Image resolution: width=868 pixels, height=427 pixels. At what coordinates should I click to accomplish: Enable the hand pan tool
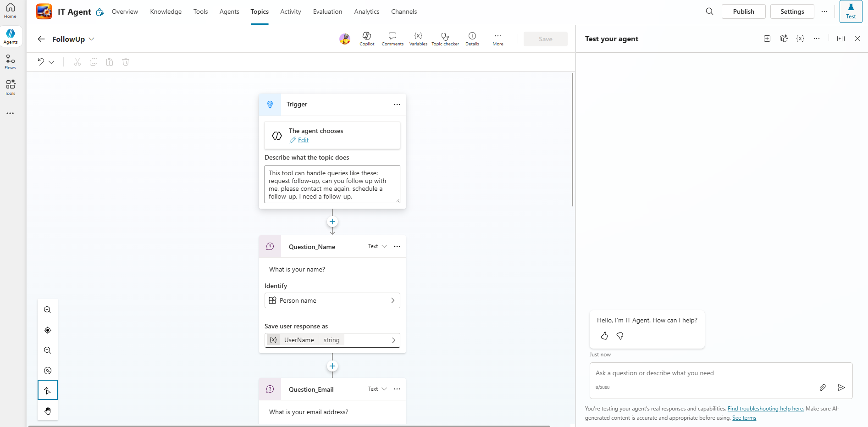[x=48, y=411]
